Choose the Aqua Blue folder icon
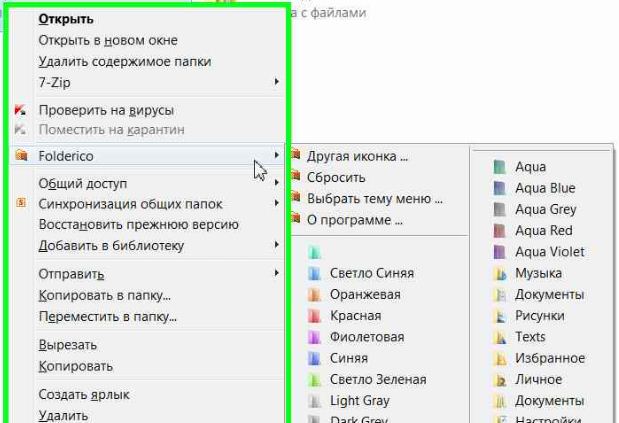Viewport: 619px width, 423px height. click(500, 188)
